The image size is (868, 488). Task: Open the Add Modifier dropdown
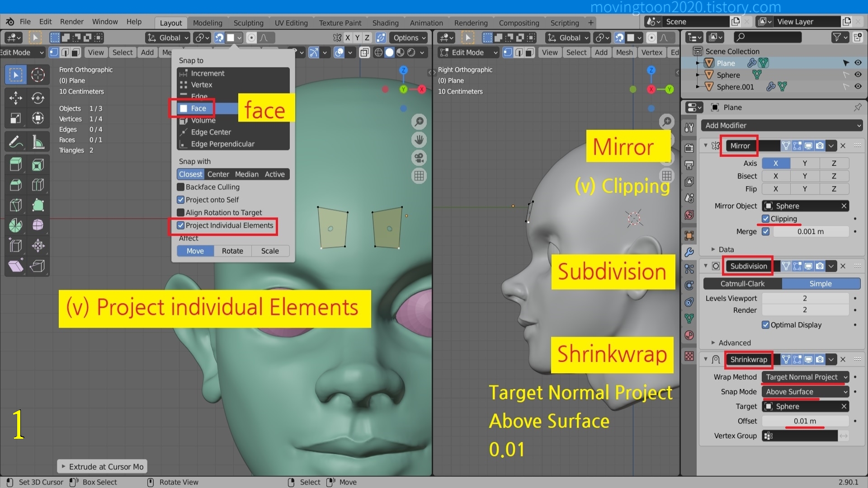[782, 126]
